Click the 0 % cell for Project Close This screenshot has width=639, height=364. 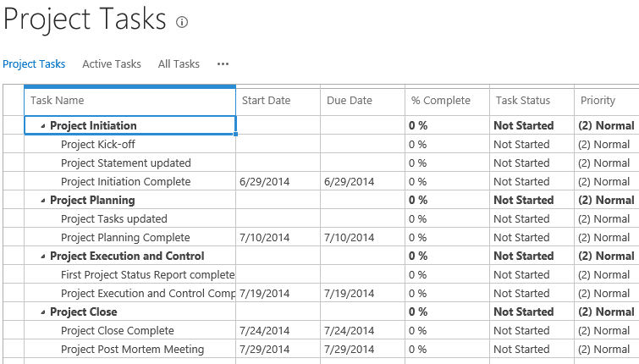click(x=448, y=312)
